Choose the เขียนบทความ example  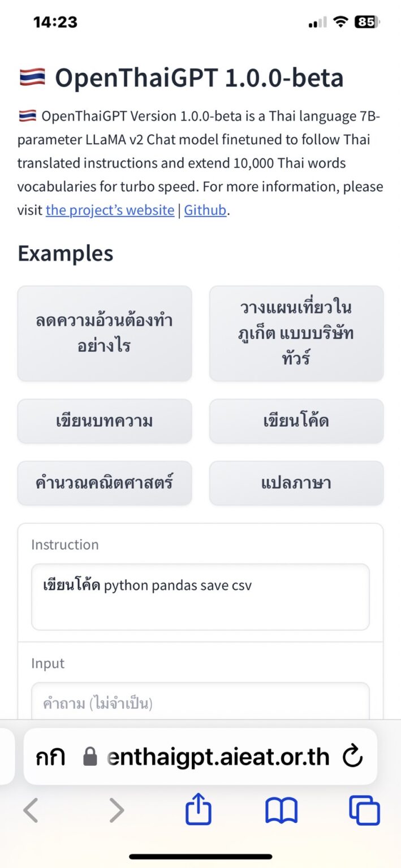click(x=105, y=421)
